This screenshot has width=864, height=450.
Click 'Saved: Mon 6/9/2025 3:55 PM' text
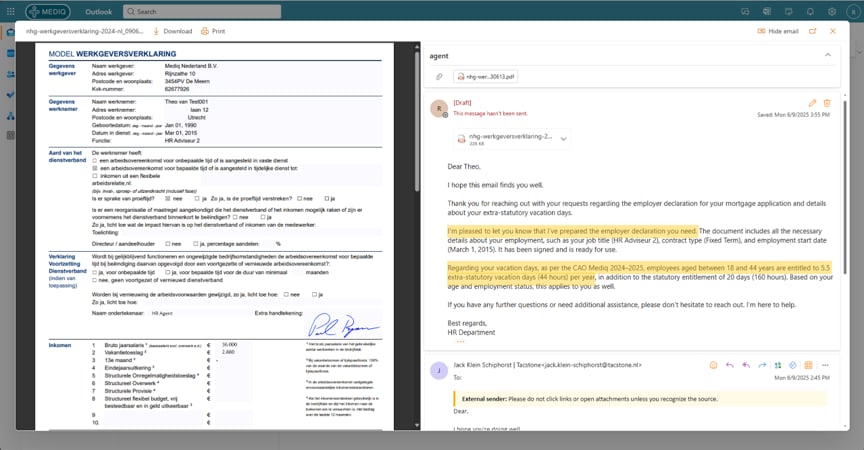click(x=793, y=115)
